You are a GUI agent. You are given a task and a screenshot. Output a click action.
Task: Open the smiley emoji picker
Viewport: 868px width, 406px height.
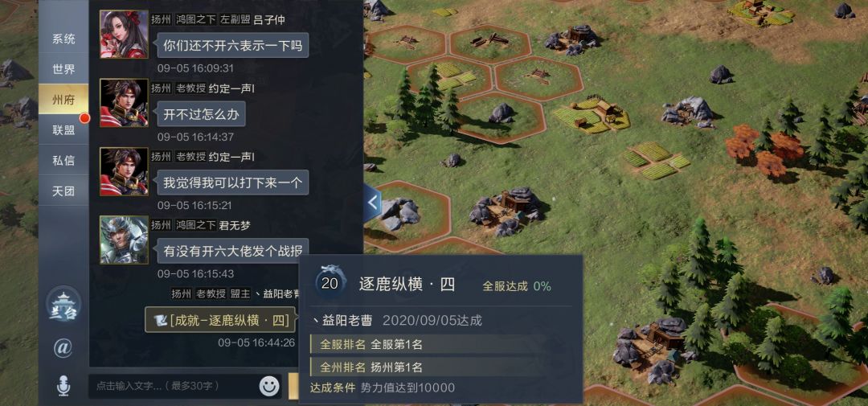click(x=269, y=386)
